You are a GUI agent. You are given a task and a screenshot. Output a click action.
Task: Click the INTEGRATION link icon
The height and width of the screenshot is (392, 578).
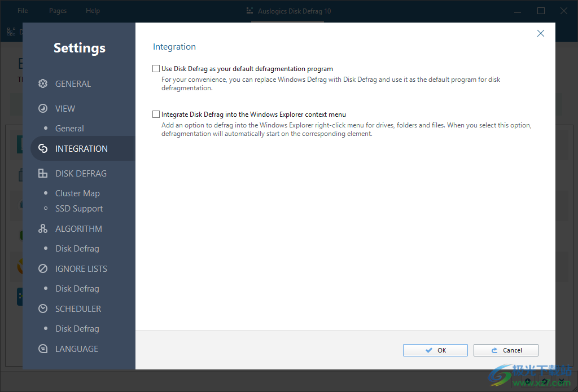pyautogui.click(x=43, y=148)
